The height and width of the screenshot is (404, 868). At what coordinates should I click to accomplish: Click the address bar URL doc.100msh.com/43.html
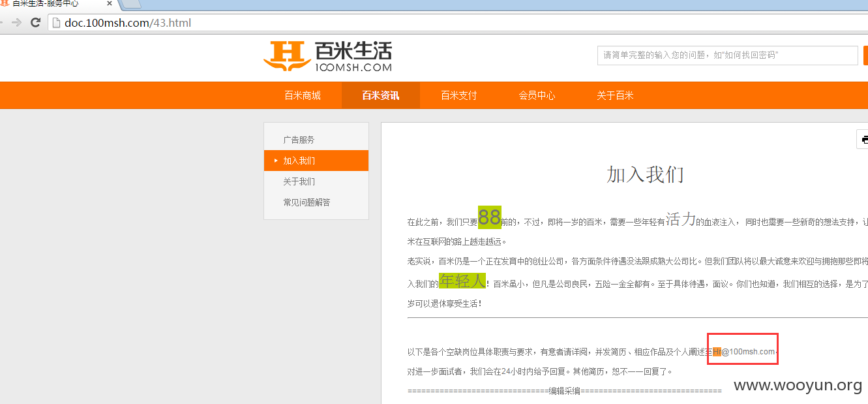point(128,23)
